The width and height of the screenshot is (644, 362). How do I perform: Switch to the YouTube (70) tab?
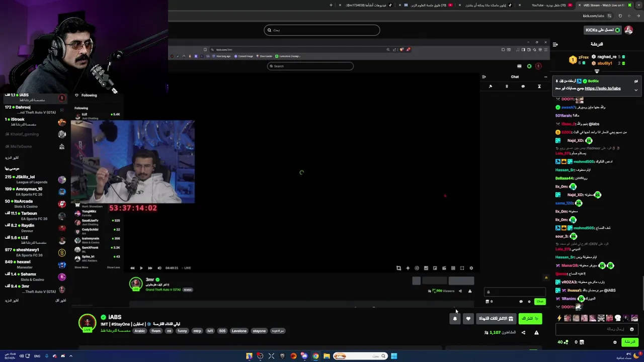click(x=548, y=5)
